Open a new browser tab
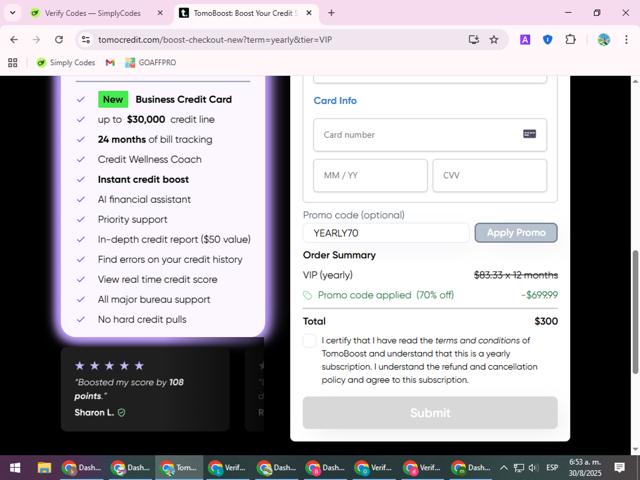The height and width of the screenshot is (480, 640). (x=331, y=13)
